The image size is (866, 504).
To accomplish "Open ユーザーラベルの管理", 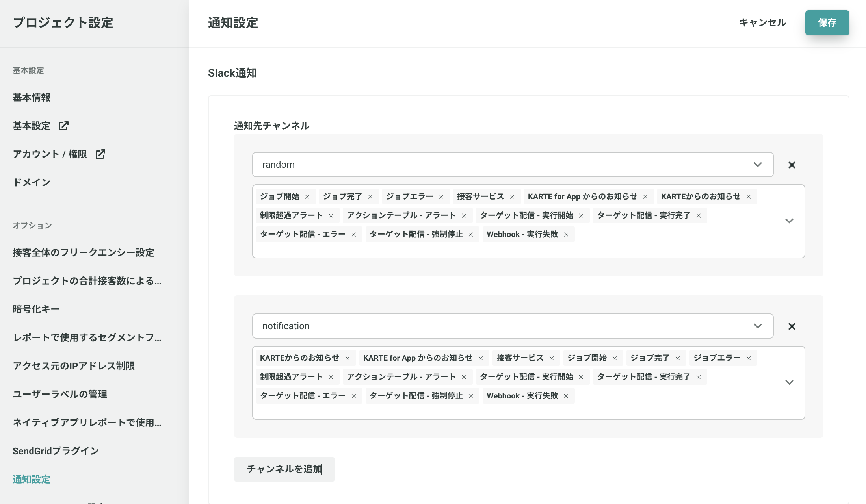I will point(60,395).
